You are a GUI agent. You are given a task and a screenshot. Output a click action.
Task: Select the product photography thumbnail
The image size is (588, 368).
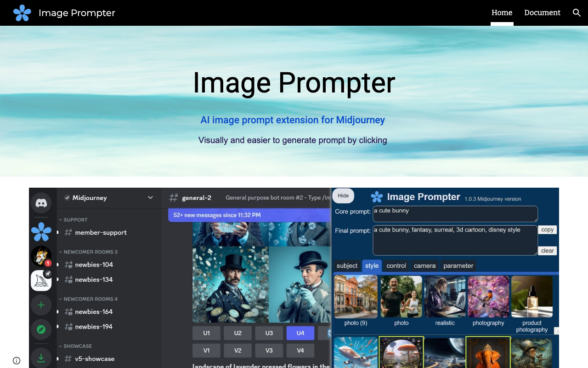tap(532, 297)
